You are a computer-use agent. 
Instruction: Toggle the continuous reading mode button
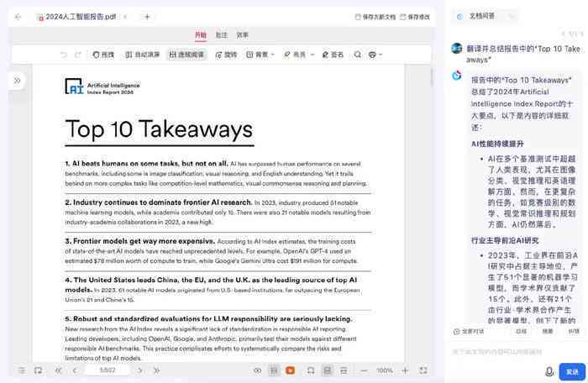click(x=186, y=55)
